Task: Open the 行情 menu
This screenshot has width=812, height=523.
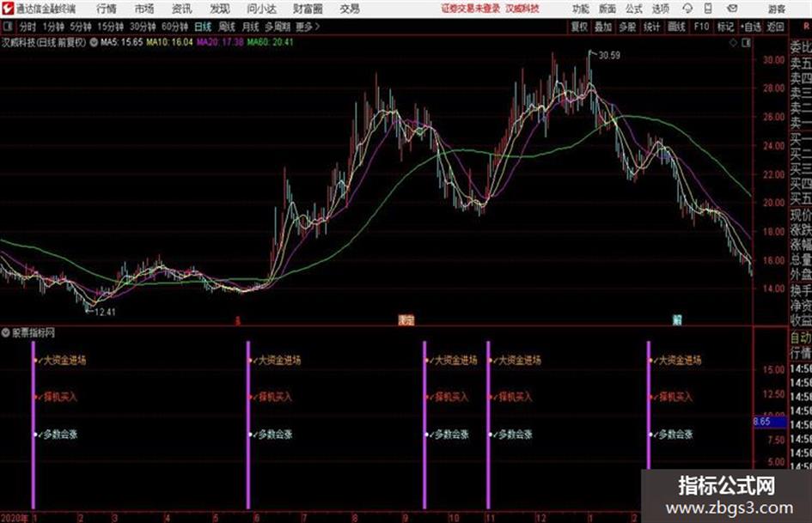Action: (107, 9)
